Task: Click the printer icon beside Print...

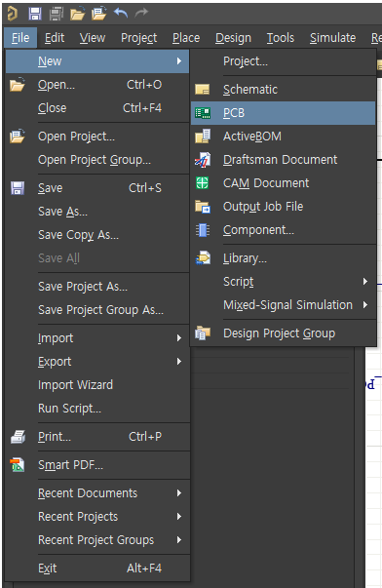Action: point(18,437)
